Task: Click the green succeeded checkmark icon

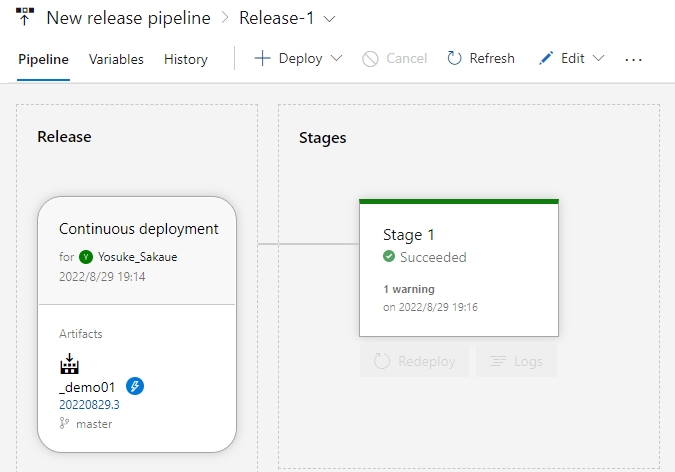Action: point(389,257)
